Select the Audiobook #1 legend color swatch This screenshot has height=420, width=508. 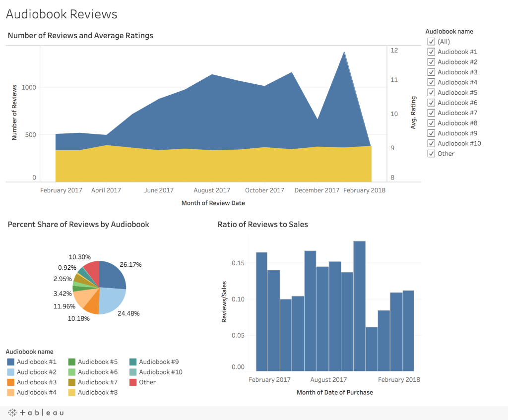point(10,362)
